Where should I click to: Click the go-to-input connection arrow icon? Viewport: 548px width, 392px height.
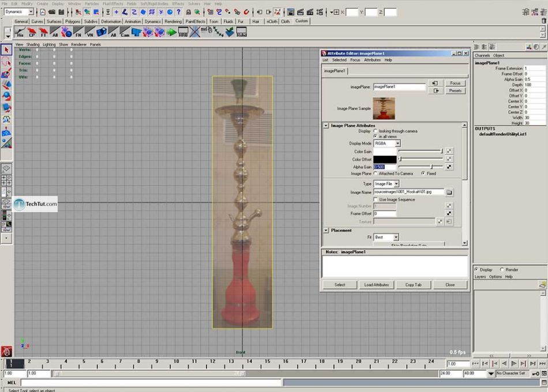pos(436,83)
